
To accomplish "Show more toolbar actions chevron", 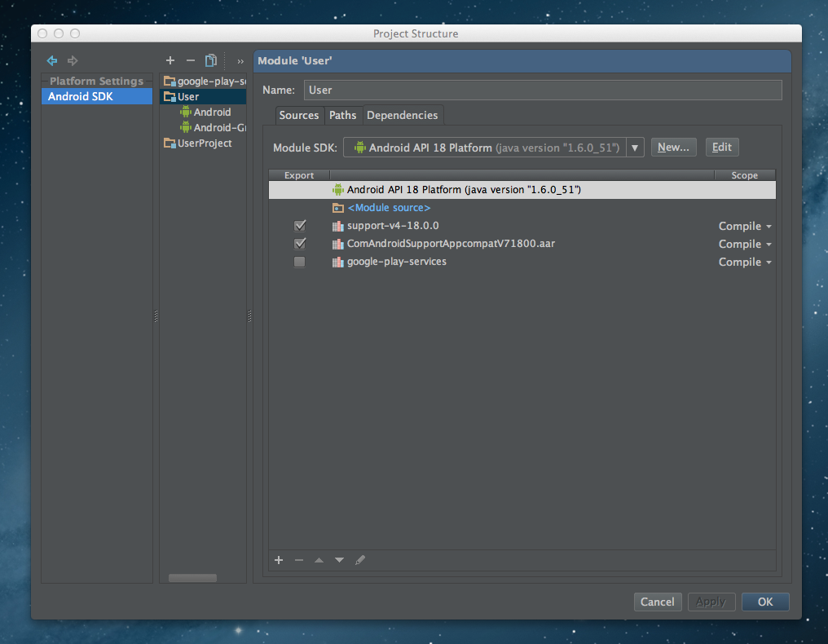I will (240, 61).
